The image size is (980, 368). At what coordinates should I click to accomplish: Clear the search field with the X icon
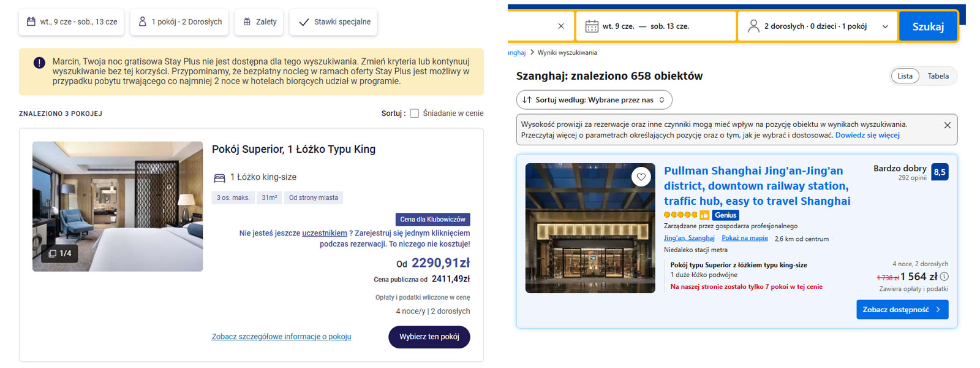pos(561,26)
